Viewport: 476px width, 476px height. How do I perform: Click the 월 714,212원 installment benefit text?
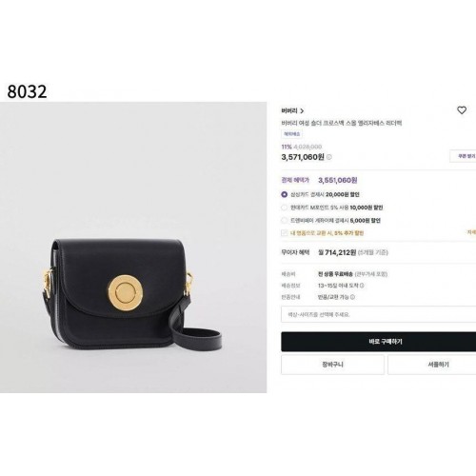point(337,252)
